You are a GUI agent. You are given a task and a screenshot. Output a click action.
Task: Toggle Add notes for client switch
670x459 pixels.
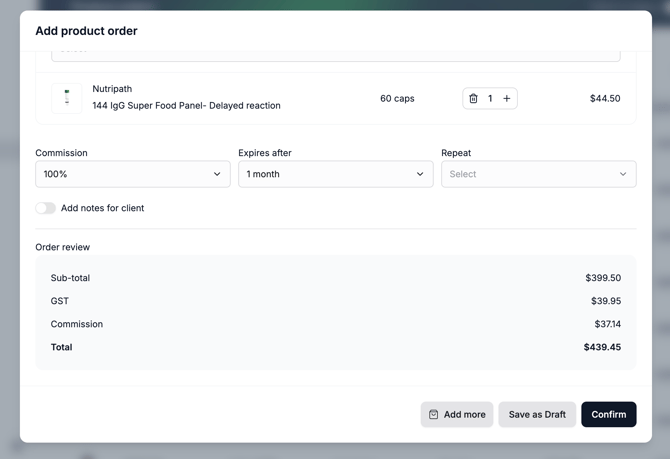45,208
